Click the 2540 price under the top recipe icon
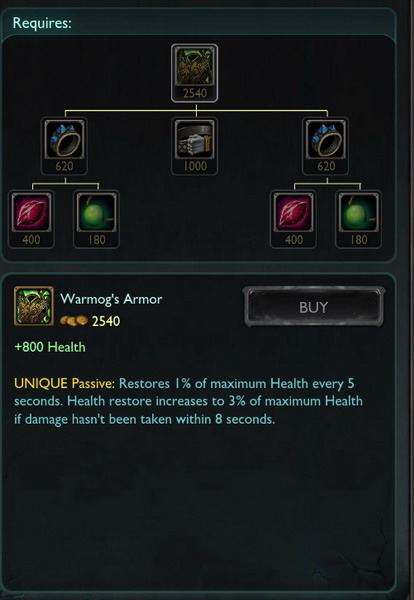This screenshot has width=414, height=600. point(195,93)
